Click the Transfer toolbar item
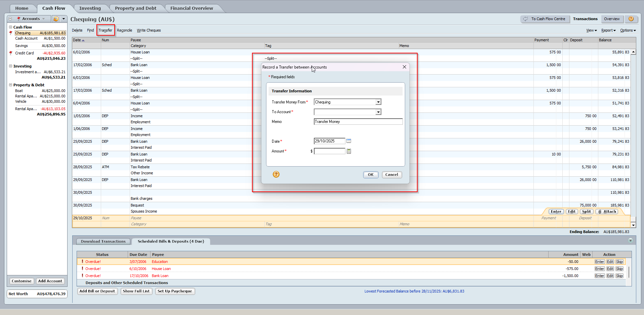This screenshot has height=315, width=644. pyautogui.click(x=105, y=30)
